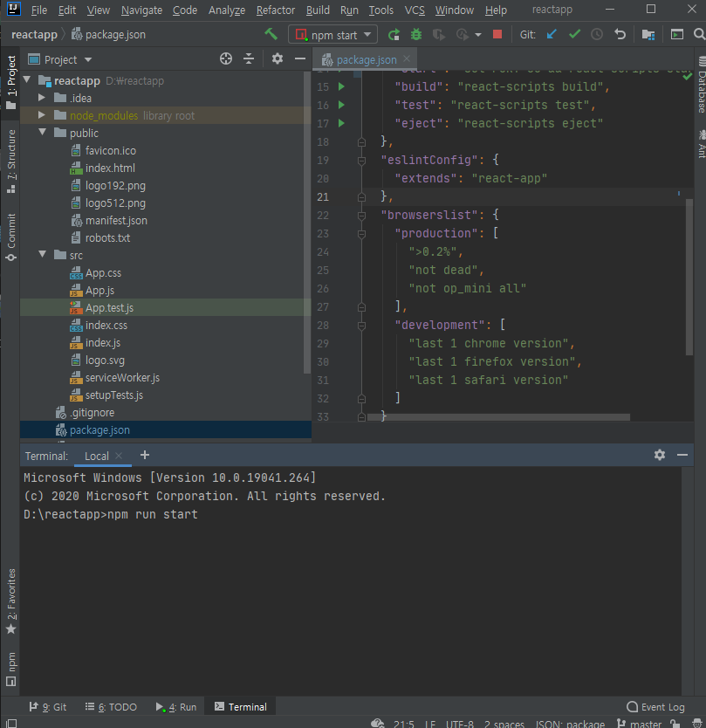This screenshot has height=728, width=706.
Task: Run the build script gutter arrow
Action: pyautogui.click(x=341, y=86)
